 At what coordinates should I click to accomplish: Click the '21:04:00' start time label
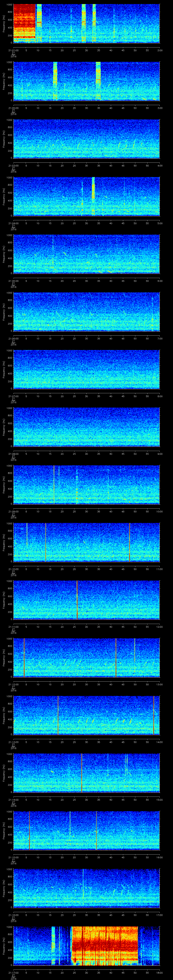[13, 223]
